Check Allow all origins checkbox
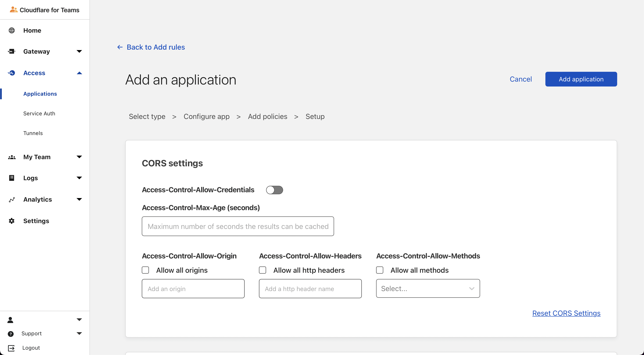 (x=145, y=270)
